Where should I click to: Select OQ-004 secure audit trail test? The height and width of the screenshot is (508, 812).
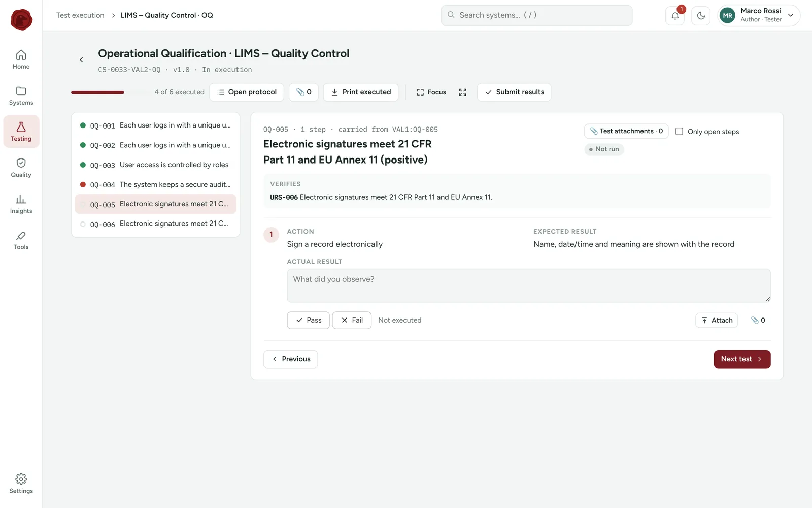pos(155,185)
